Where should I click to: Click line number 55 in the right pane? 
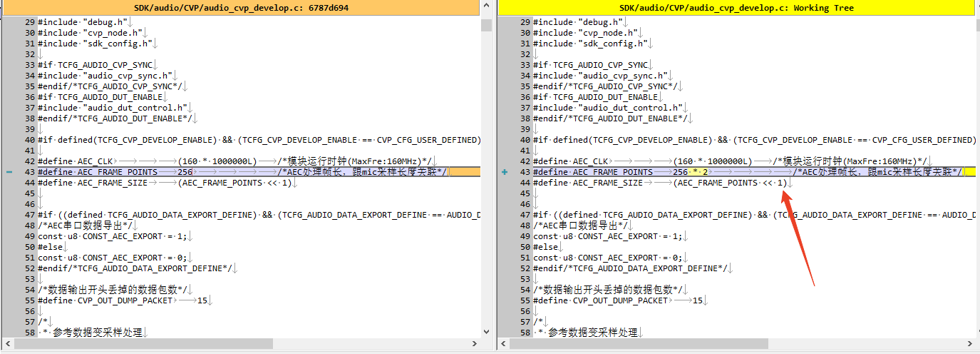(525, 300)
